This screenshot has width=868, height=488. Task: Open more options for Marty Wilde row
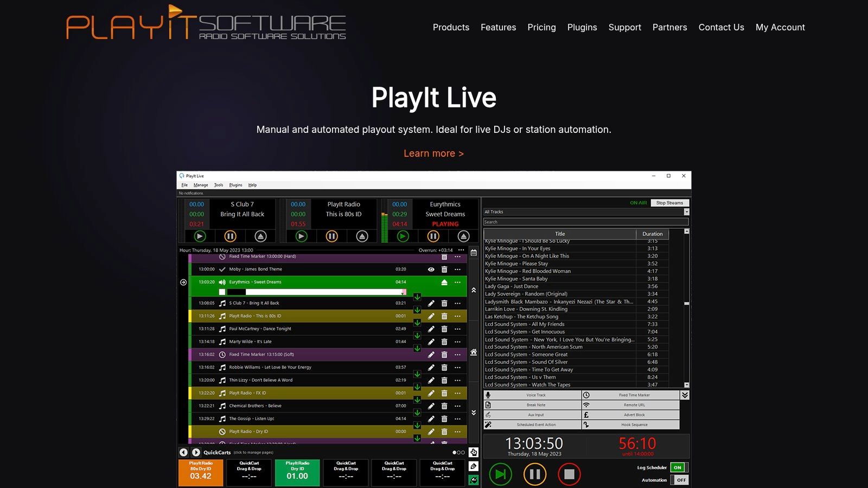click(x=458, y=342)
